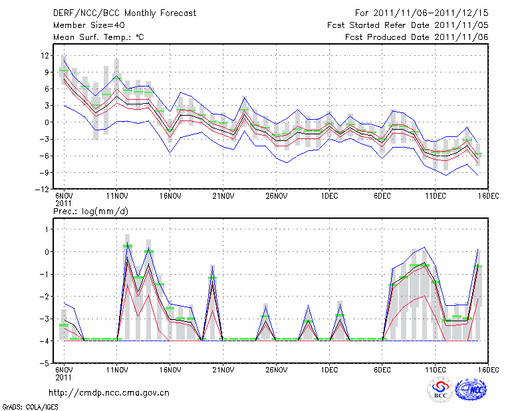The height and width of the screenshot is (411, 532).
Task: Open the cmdp.ncc.cma.gov.cn URL text
Action: pos(109,392)
